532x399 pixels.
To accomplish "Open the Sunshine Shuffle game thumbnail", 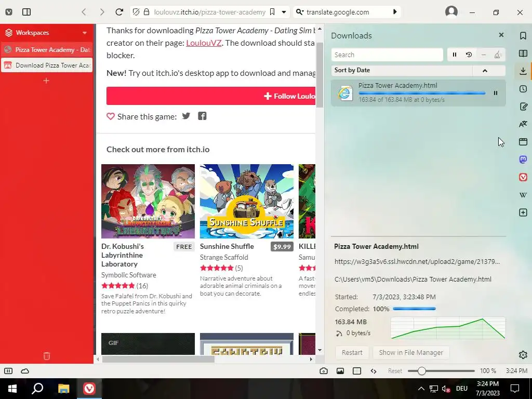I will (247, 201).
